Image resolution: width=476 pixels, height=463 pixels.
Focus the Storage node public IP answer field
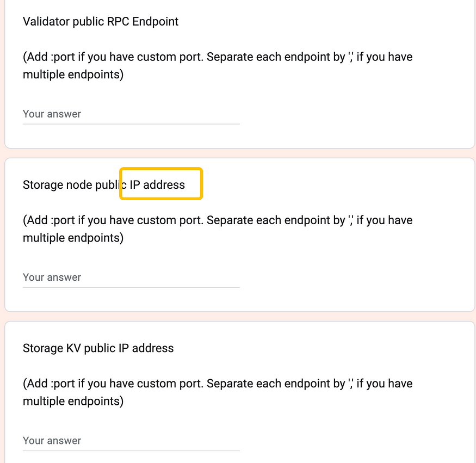[x=131, y=277]
